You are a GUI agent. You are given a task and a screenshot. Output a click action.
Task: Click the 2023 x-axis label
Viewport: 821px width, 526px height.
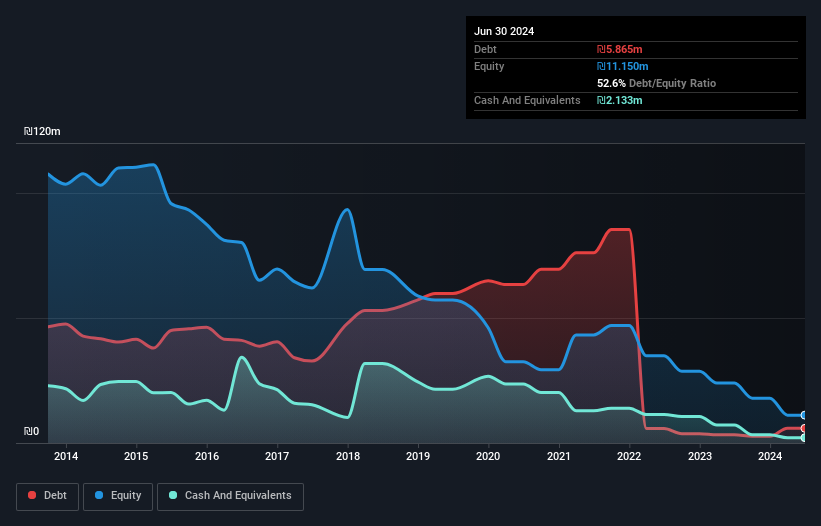(700, 456)
